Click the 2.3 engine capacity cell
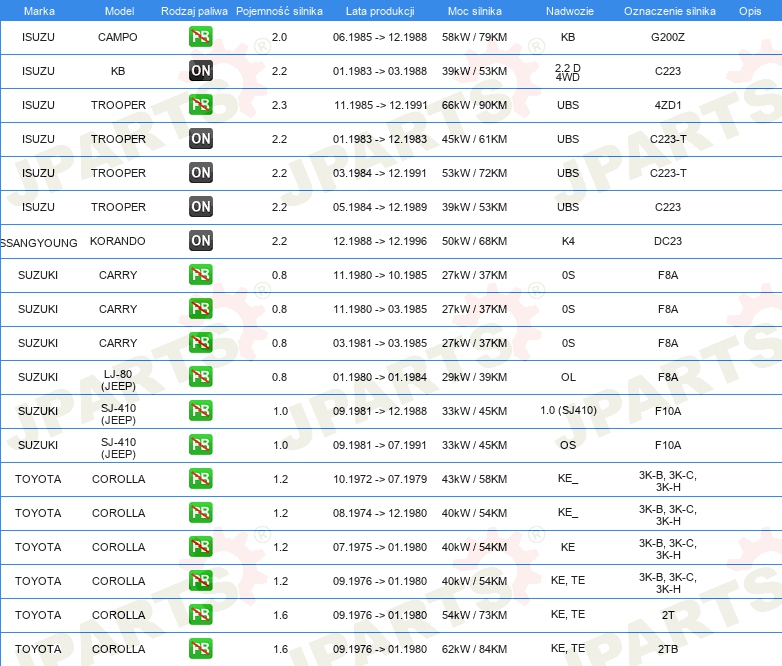Screen dimensions: 782x666 coord(279,105)
